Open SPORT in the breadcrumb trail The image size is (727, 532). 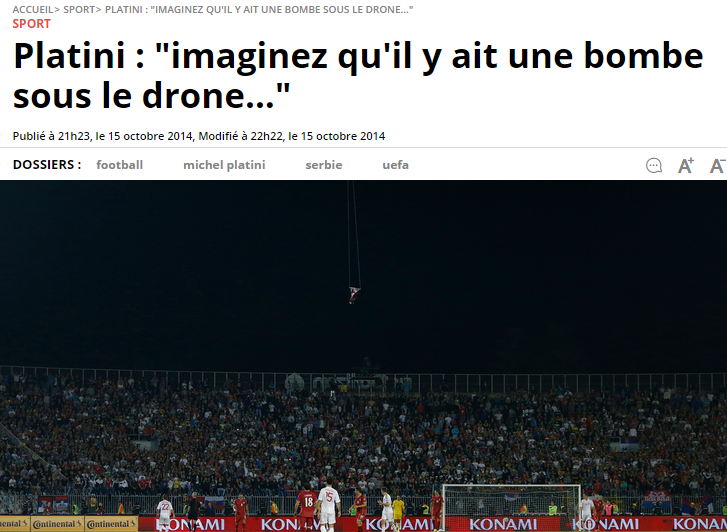[79, 9]
